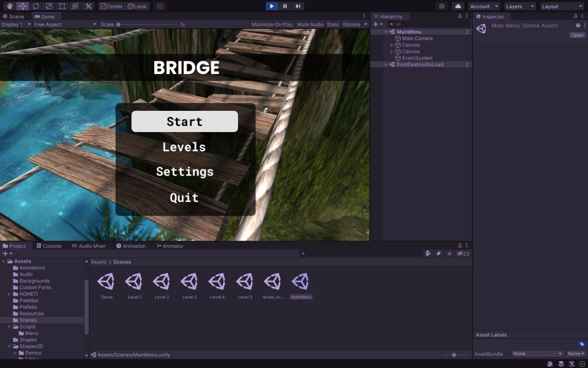Select the combined Transform tool

75,6
